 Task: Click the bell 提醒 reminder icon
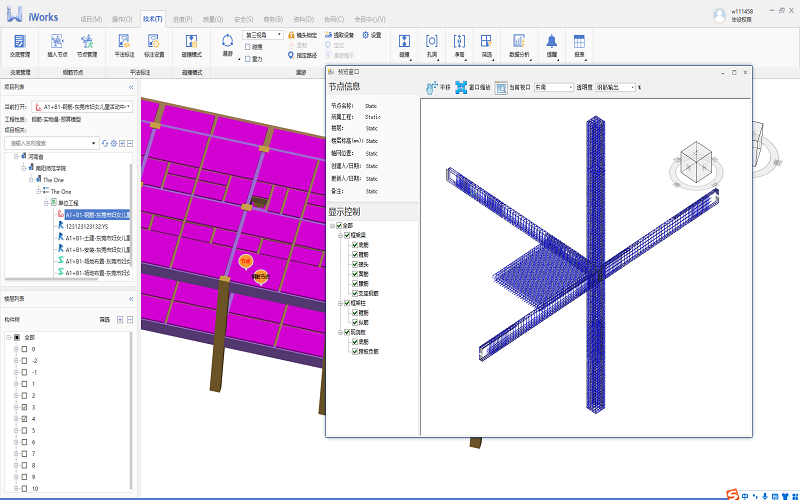pos(552,41)
